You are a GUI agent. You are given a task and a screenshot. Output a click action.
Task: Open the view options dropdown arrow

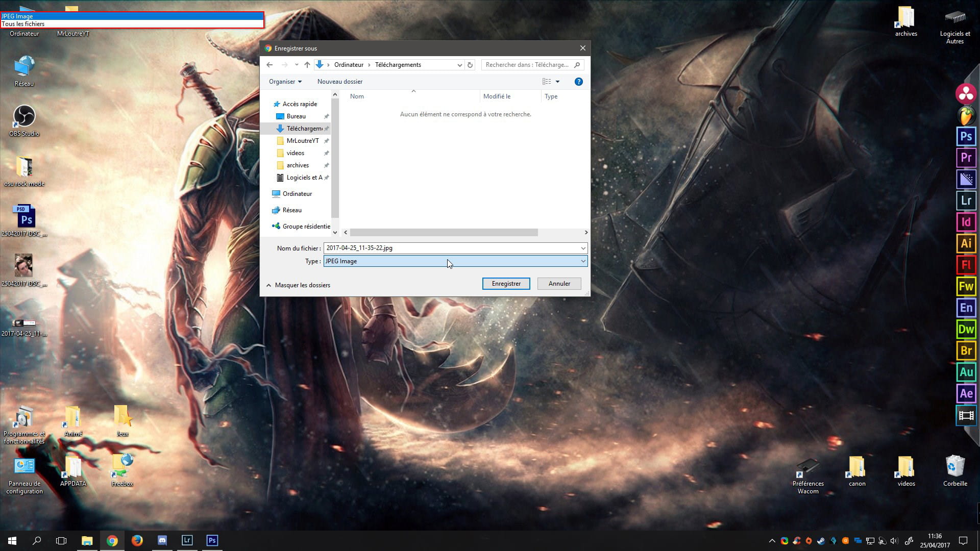tap(557, 82)
